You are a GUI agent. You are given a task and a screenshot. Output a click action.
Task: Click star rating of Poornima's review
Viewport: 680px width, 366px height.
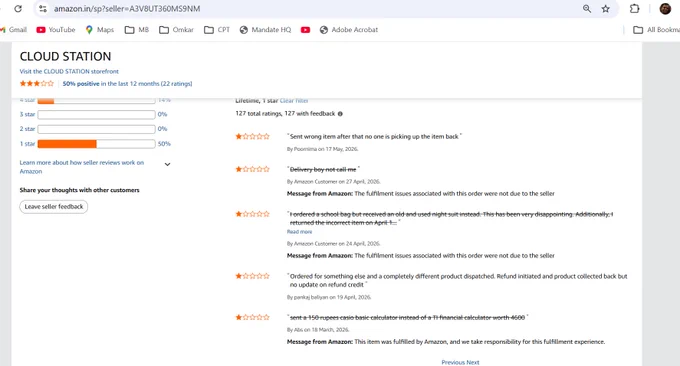pyautogui.click(x=252, y=137)
